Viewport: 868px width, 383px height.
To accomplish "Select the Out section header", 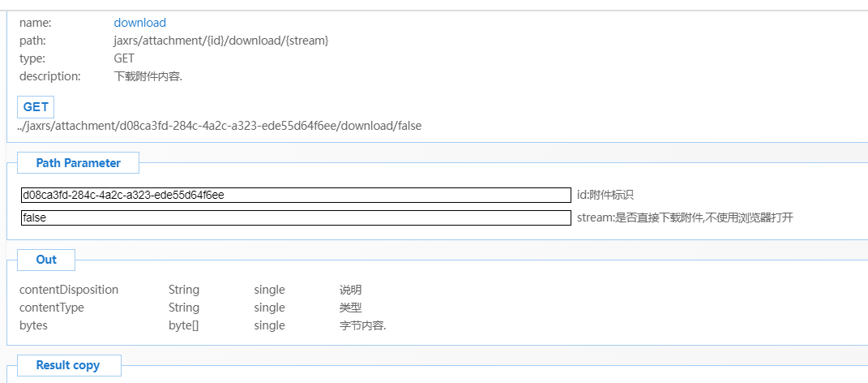I will point(46,260).
